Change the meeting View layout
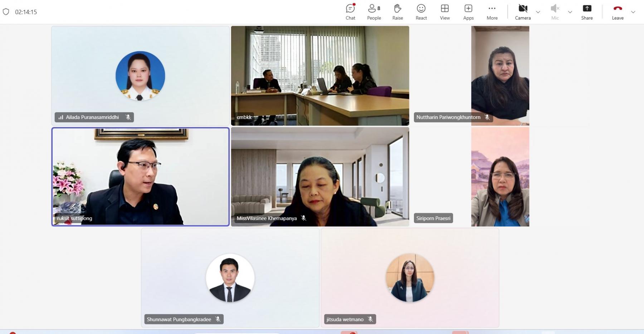This screenshot has width=644, height=334. (x=445, y=12)
